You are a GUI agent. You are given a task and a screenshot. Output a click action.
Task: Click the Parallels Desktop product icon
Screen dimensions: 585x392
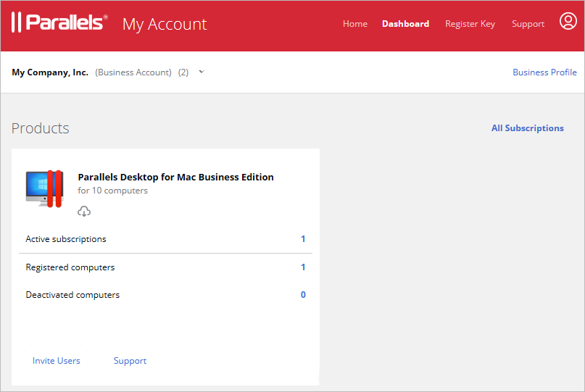click(44, 188)
